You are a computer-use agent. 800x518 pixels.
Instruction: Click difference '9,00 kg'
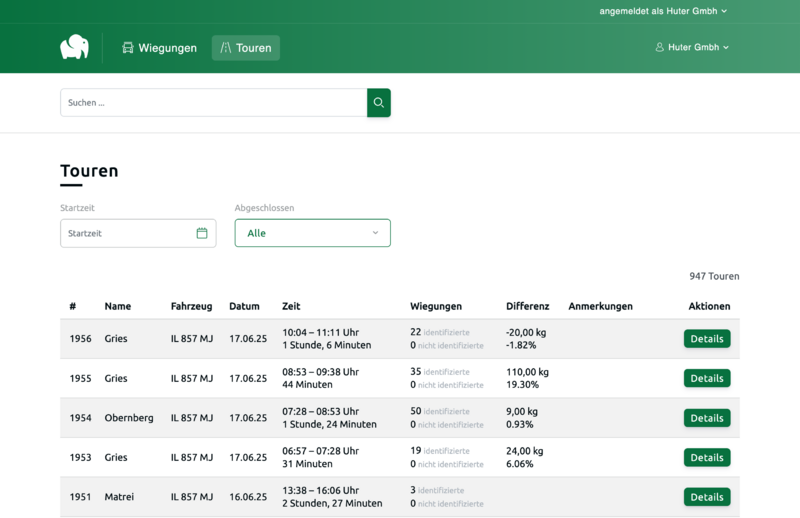pyautogui.click(x=522, y=411)
